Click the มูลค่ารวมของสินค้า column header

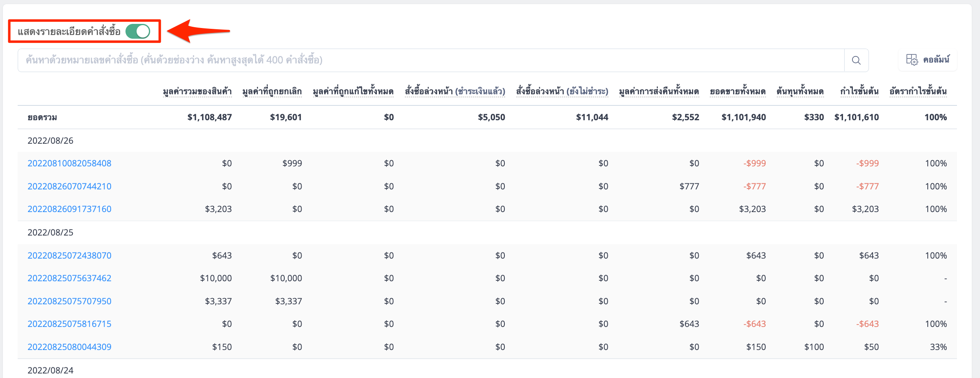[197, 91]
